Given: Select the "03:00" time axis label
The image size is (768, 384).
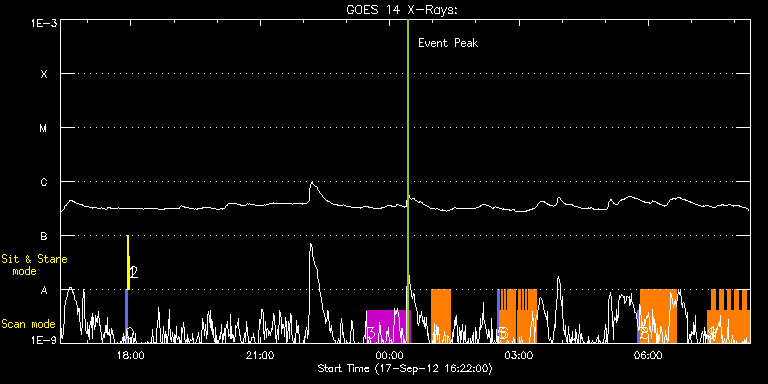Looking at the screenshot, I should (519, 355).
